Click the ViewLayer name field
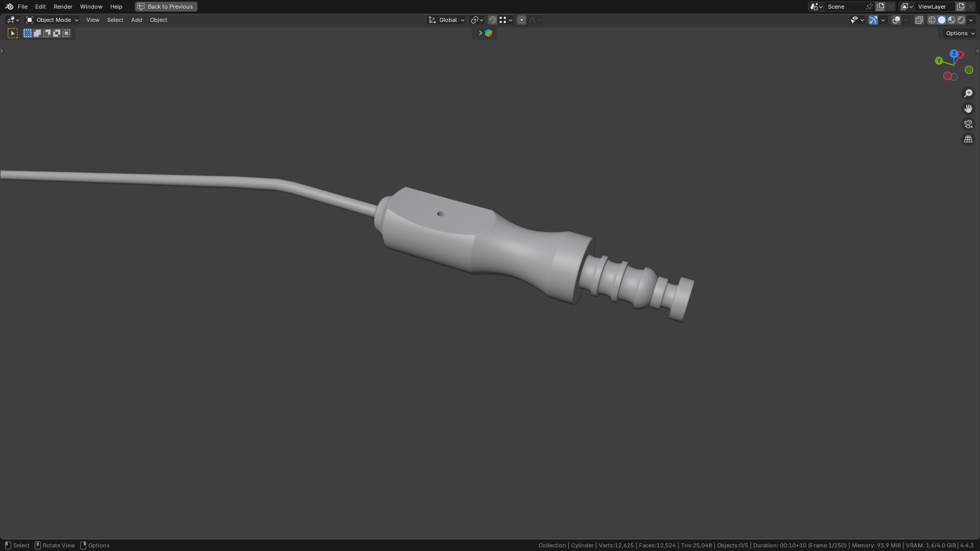Image resolution: width=980 pixels, height=551 pixels. (x=935, y=7)
